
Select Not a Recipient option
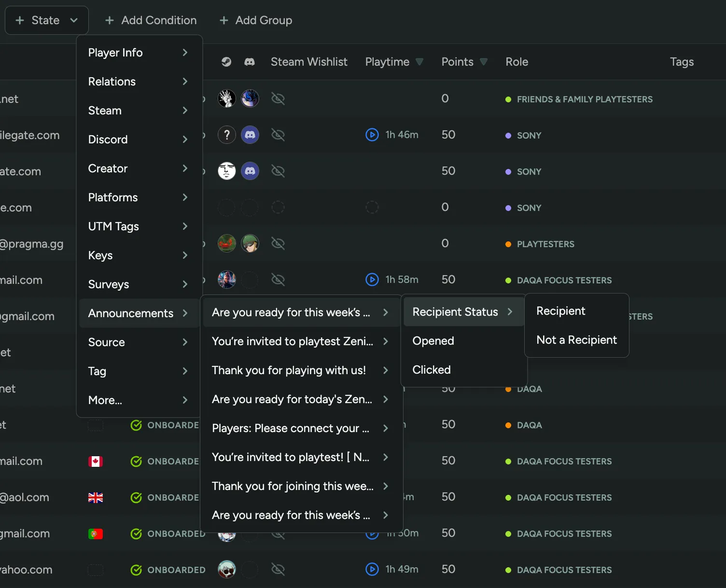coord(576,340)
